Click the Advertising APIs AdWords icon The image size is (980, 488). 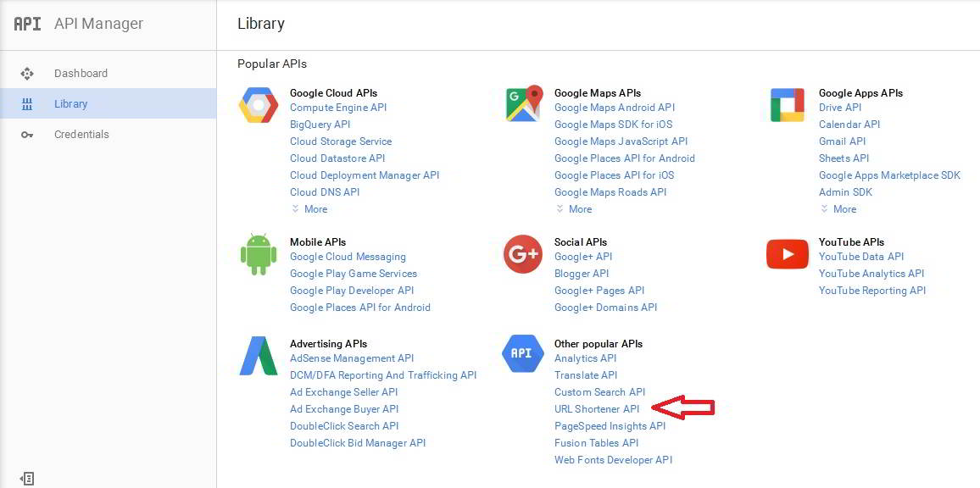click(258, 356)
